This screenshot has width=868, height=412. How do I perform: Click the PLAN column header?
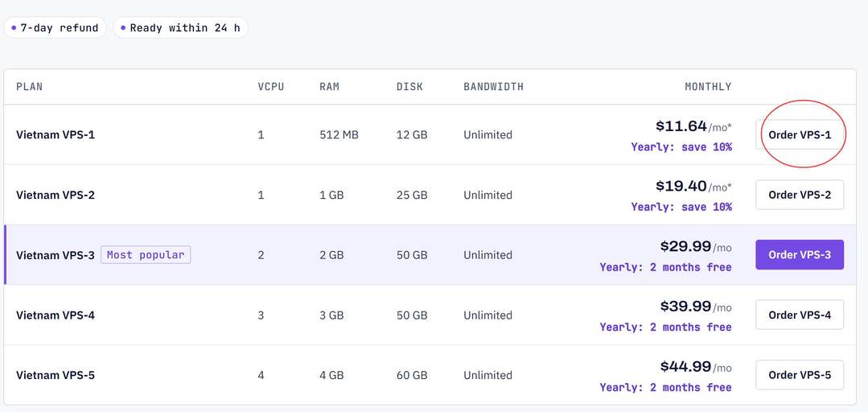[29, 87]
